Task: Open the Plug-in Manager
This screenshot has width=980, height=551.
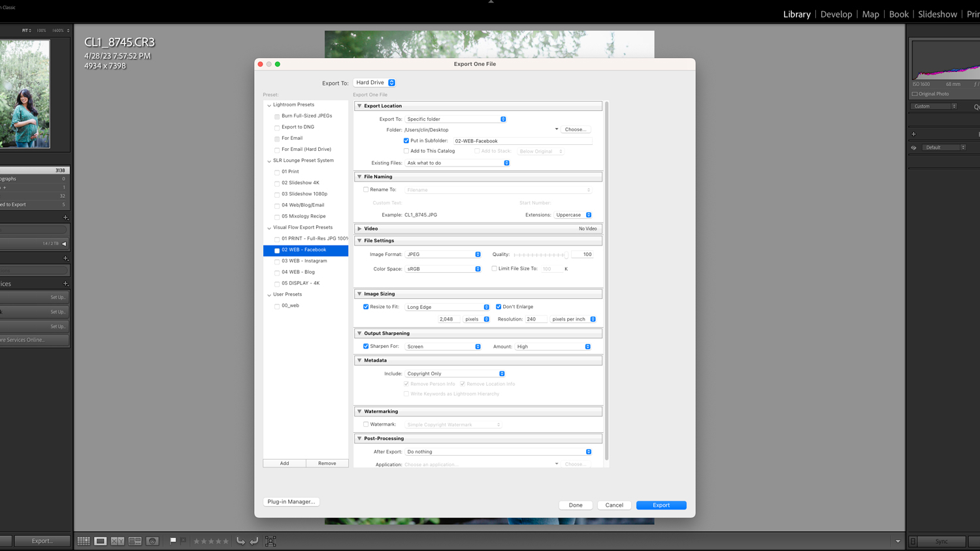Action: click(x=291, y=501)
